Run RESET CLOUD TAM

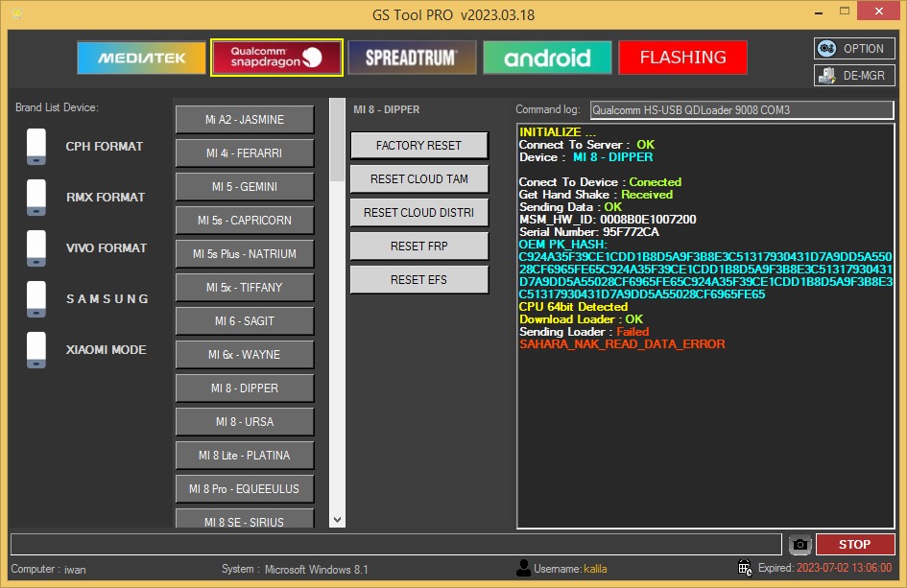[419, 179]
